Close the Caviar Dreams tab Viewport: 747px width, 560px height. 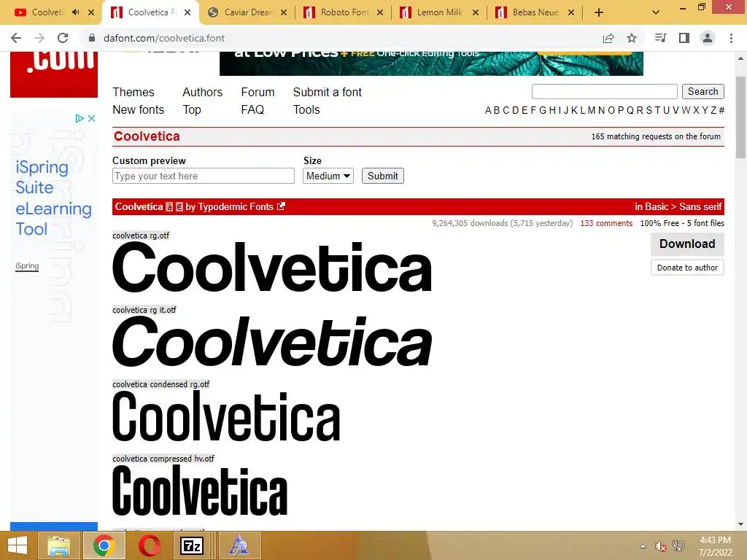pyautogui.click(x=284, y=13)
